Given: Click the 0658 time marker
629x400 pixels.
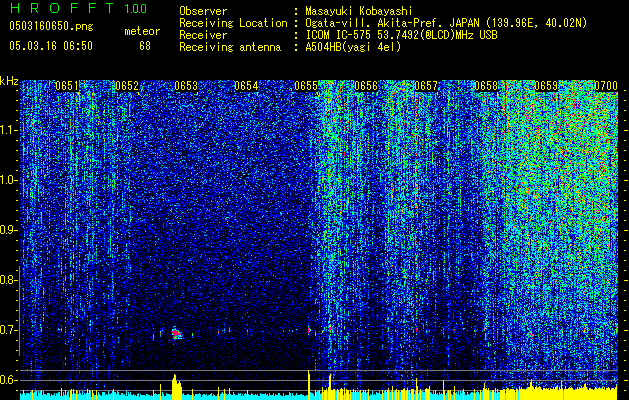Looking at the screenshot, I should tap(486, 86).
